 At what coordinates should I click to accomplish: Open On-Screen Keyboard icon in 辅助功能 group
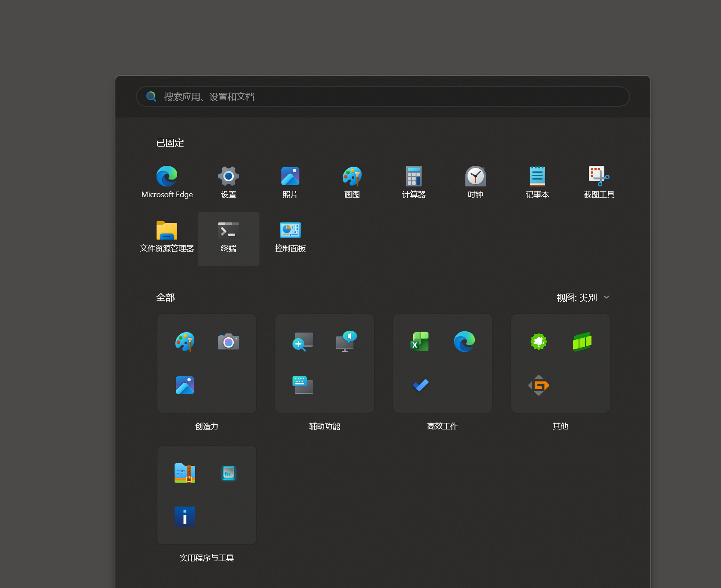[x=303, y=385]
